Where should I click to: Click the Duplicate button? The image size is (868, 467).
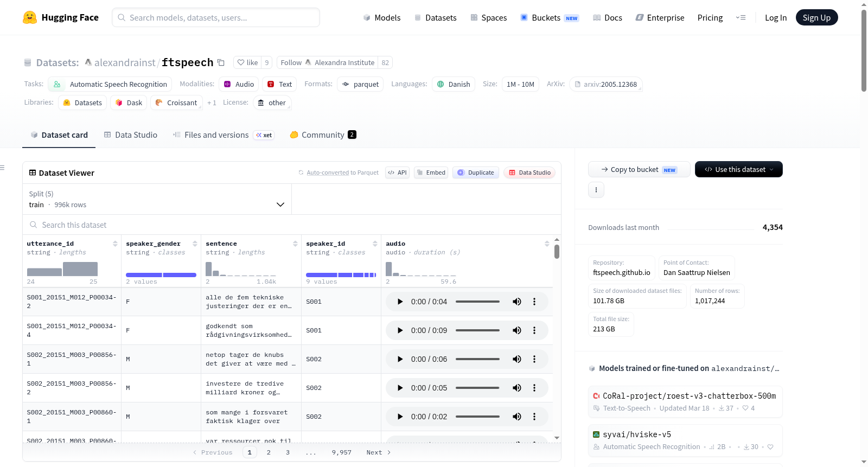point(476,172)
